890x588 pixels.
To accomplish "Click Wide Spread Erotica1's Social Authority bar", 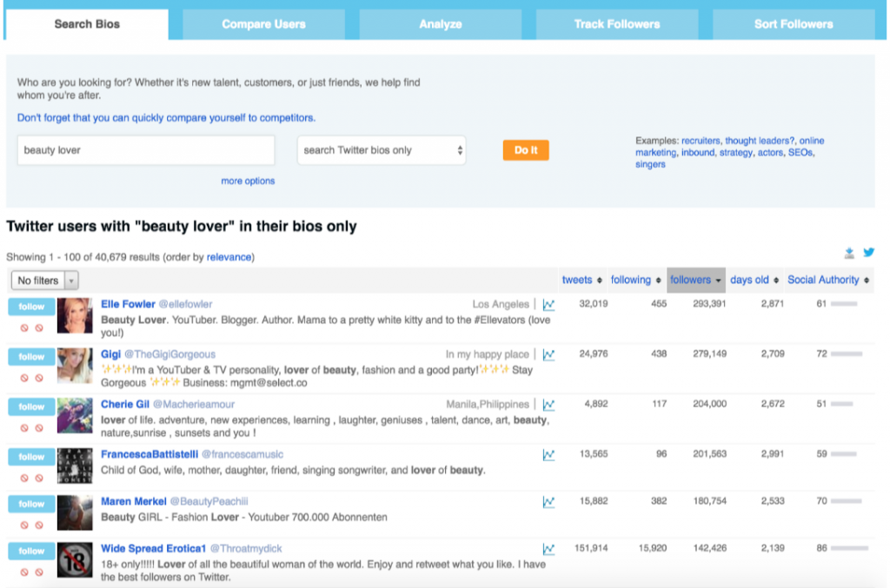I will point(850,548).
